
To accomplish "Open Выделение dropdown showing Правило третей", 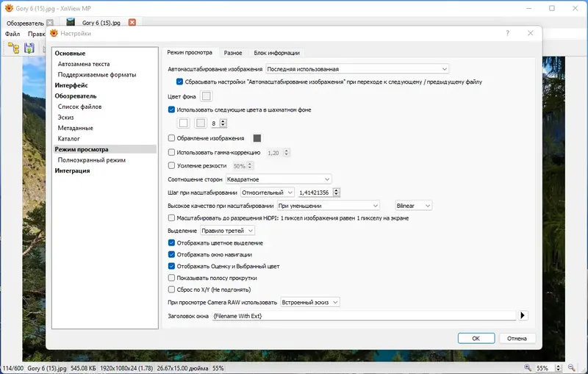I will click(227, 231).
